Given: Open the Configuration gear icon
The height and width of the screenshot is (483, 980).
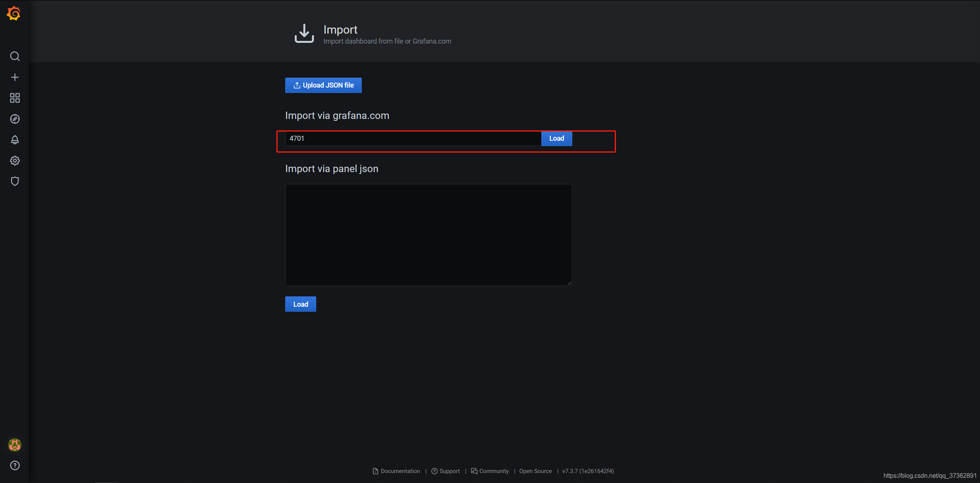Looking at the screenshot, I should pyautogui.click(x=15, y=161).
